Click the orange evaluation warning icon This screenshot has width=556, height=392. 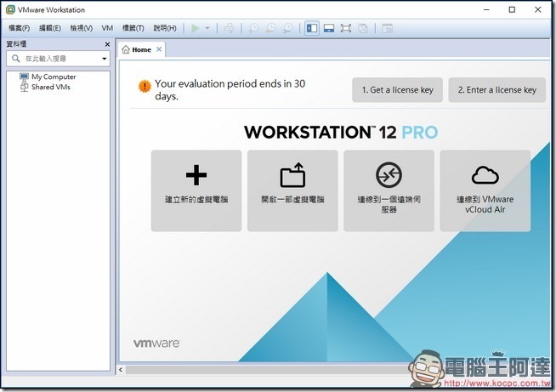tap(145, 86)
